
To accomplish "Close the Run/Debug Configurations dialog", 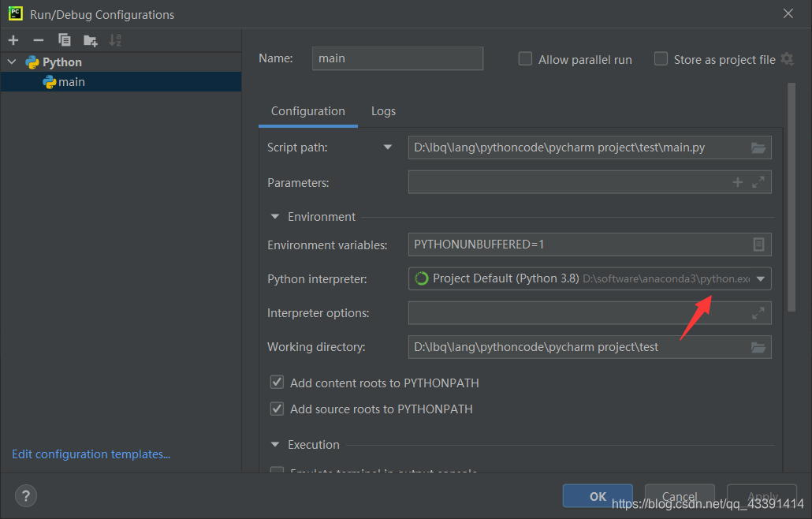I will click(x=788, y=13).
